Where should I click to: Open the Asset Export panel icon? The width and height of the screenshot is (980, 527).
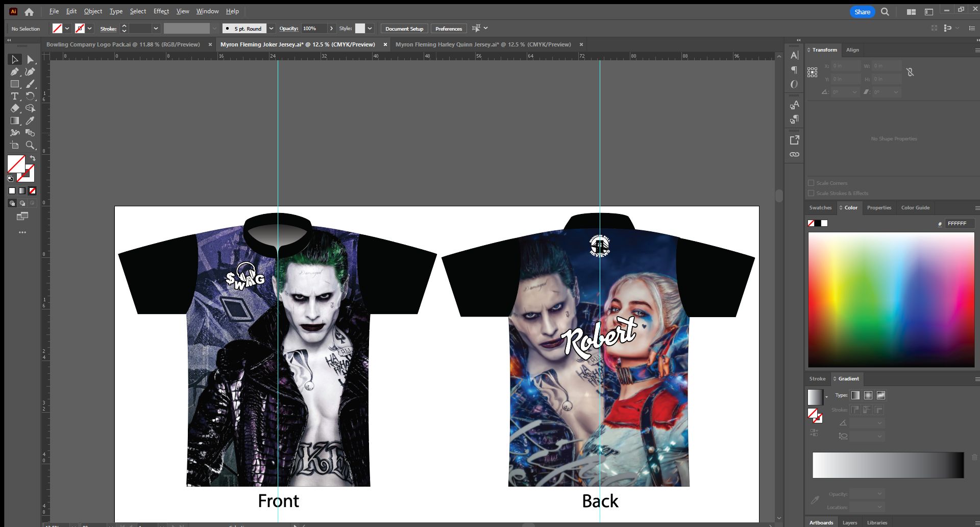[x=794, y=140]
